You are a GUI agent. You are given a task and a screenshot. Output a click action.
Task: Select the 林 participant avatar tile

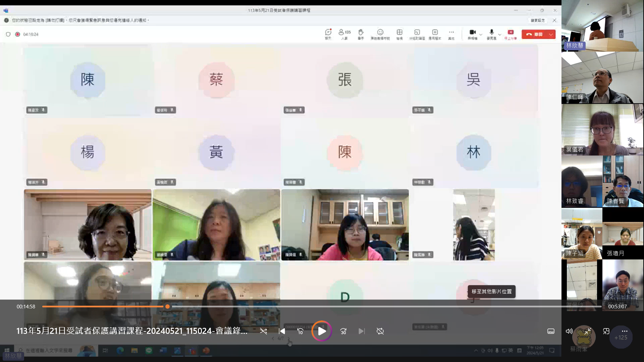pos(474,152)
